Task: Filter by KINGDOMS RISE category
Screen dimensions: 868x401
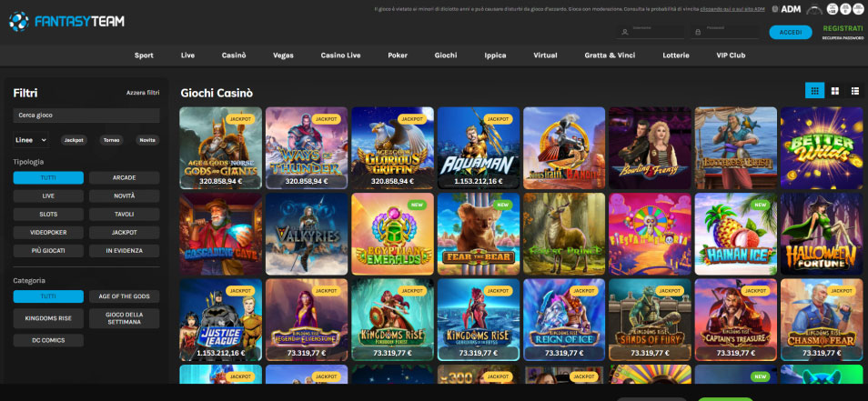Action: coord(48,318)
